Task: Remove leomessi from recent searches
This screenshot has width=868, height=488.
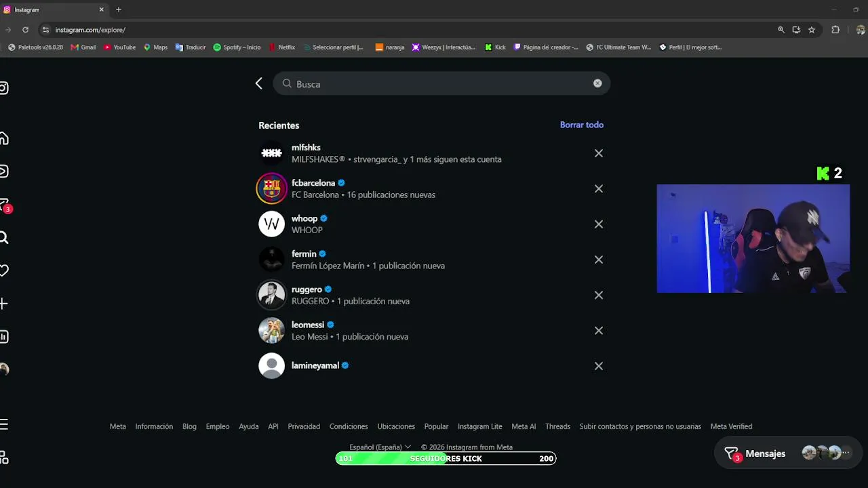Action: coord(599,330)
